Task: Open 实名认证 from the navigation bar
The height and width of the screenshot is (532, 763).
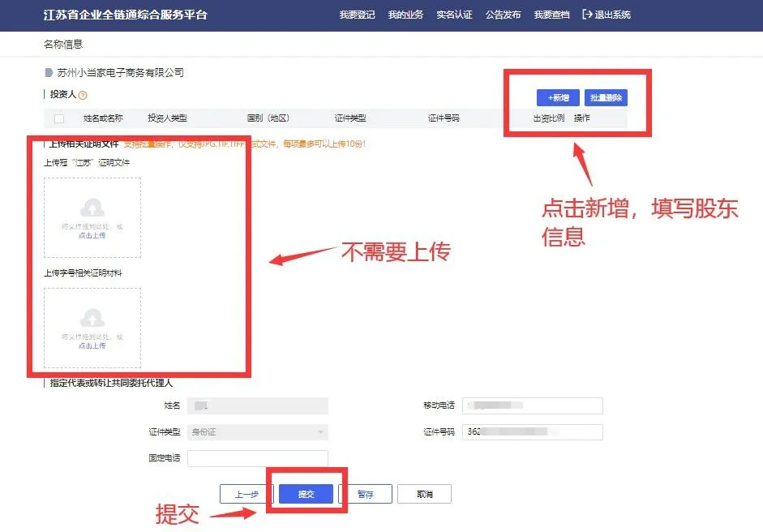Action: (x=454, y=15)
